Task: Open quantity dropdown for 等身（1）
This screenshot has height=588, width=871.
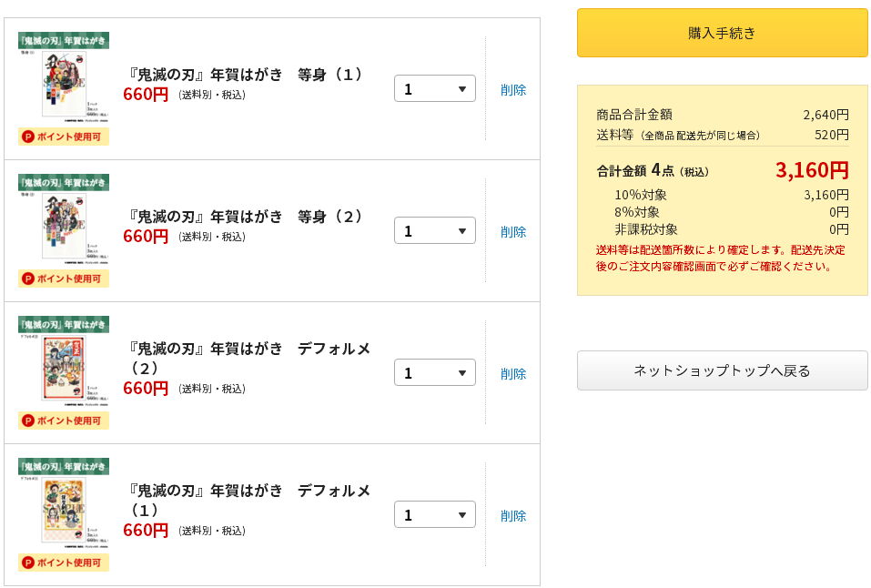Action: click(x=434, y=88)
